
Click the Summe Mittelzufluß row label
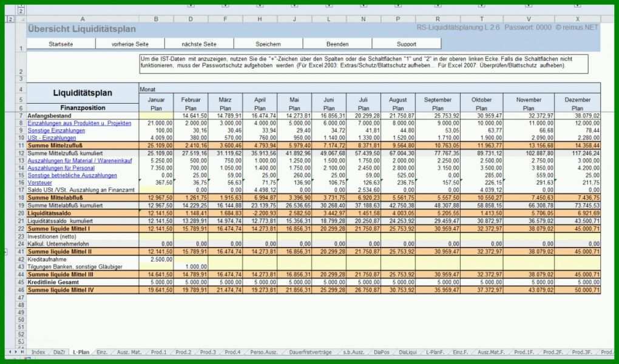coord(83,146)
